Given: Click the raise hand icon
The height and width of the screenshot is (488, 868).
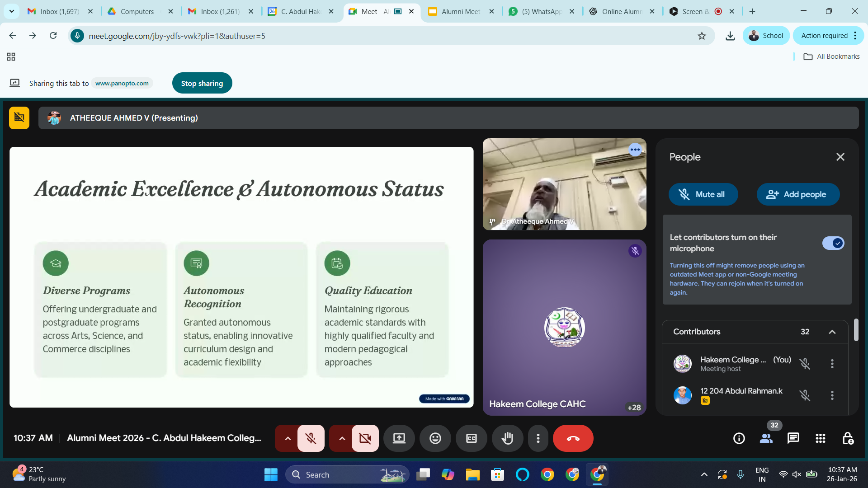Looking at the screenshot, I should coord(507,438).
